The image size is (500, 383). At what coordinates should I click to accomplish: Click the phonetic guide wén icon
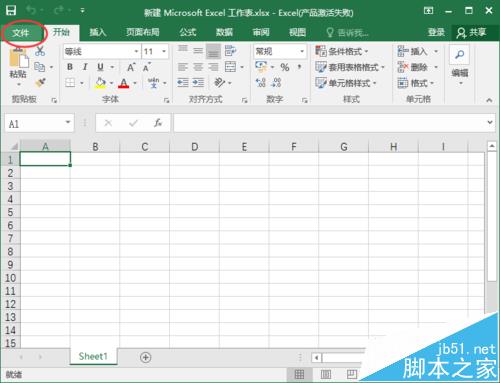pos(153,83)
